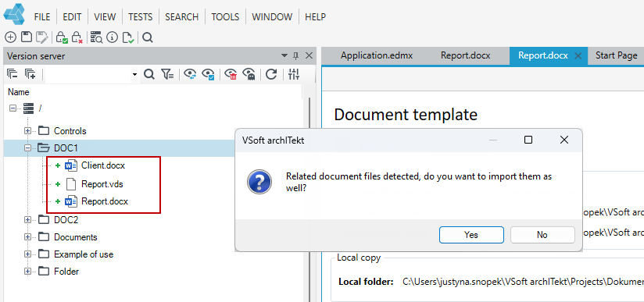Open the Version server panel options arrow

click(284, 56)
